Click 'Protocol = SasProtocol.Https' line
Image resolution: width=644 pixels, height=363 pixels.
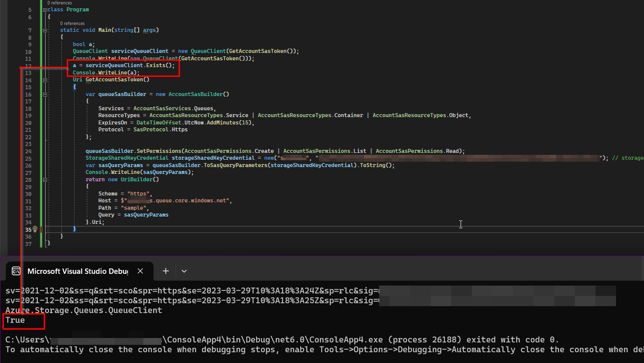[143, 130]
